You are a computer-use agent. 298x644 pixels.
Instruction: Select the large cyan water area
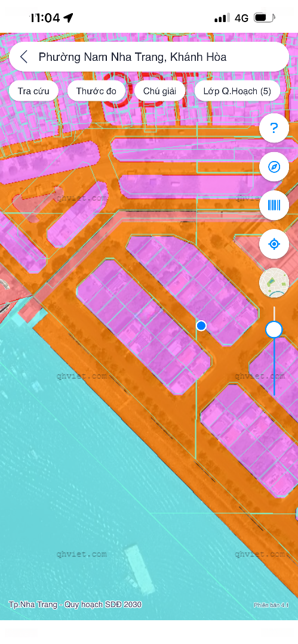(103, 493)
